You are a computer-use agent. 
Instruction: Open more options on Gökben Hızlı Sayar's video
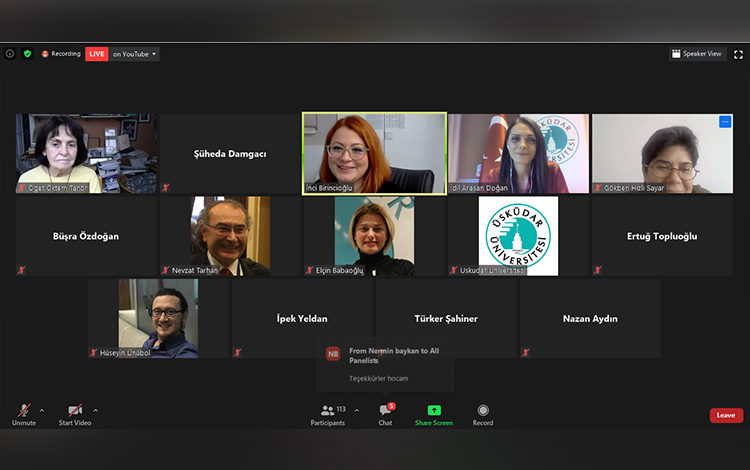[x=725, y=122]
